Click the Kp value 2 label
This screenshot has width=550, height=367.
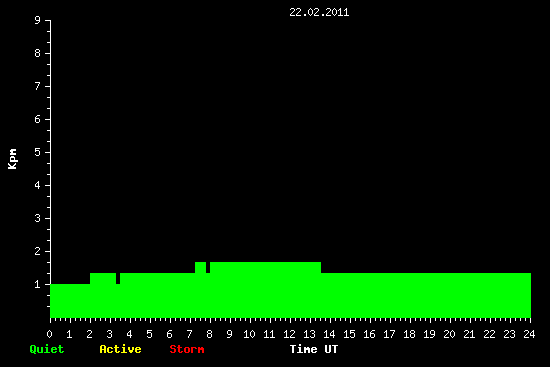click(38, 251)
